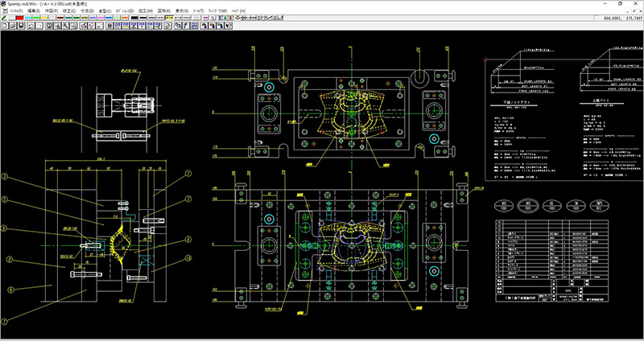Click the Redo icon next to Undo

point(39,26)
